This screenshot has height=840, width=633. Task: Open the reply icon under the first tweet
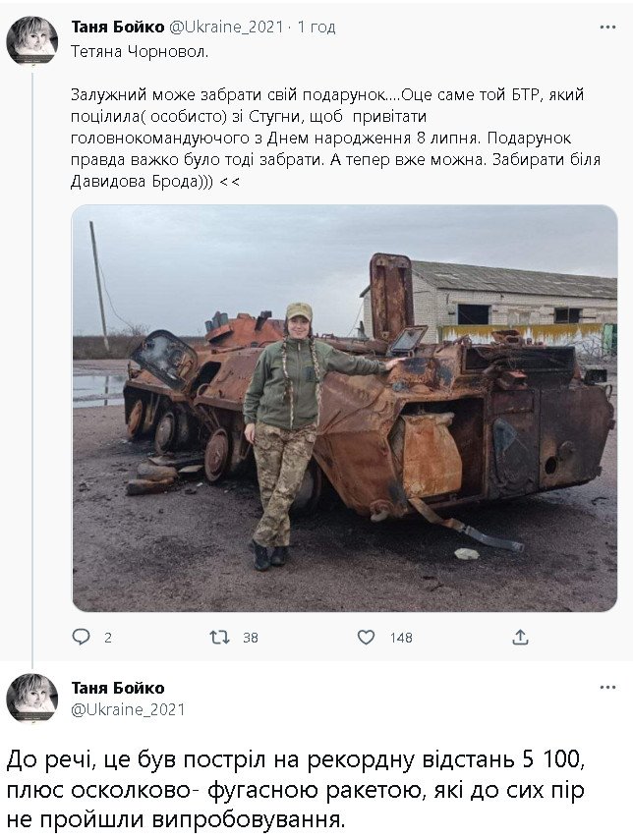[x=81, y=637]
